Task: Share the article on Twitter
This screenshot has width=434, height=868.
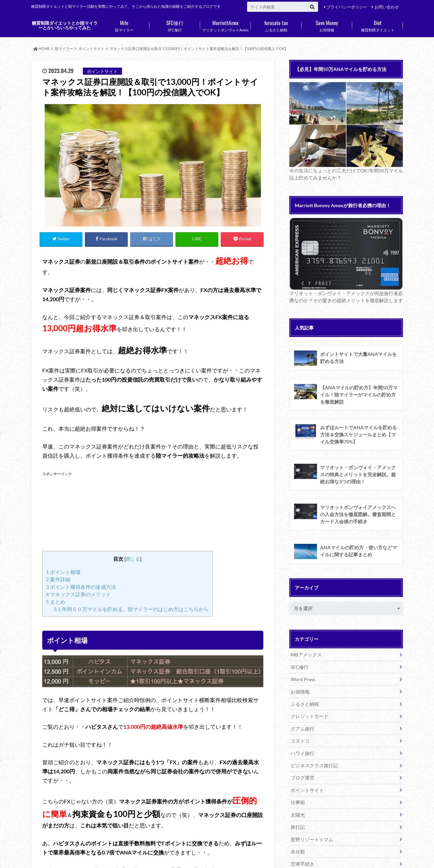Action: click(x=61, y=239)
